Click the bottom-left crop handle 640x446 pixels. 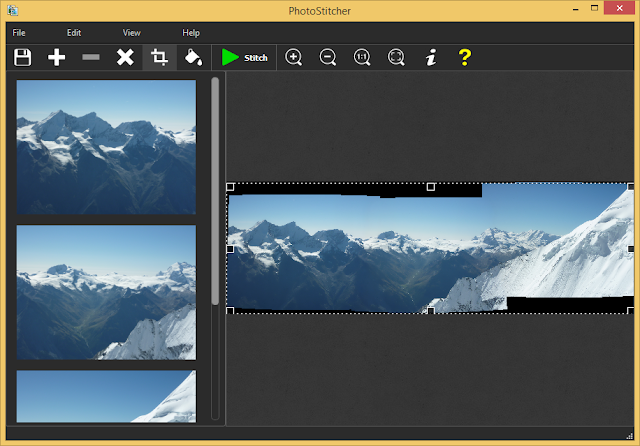pos(230,311)
